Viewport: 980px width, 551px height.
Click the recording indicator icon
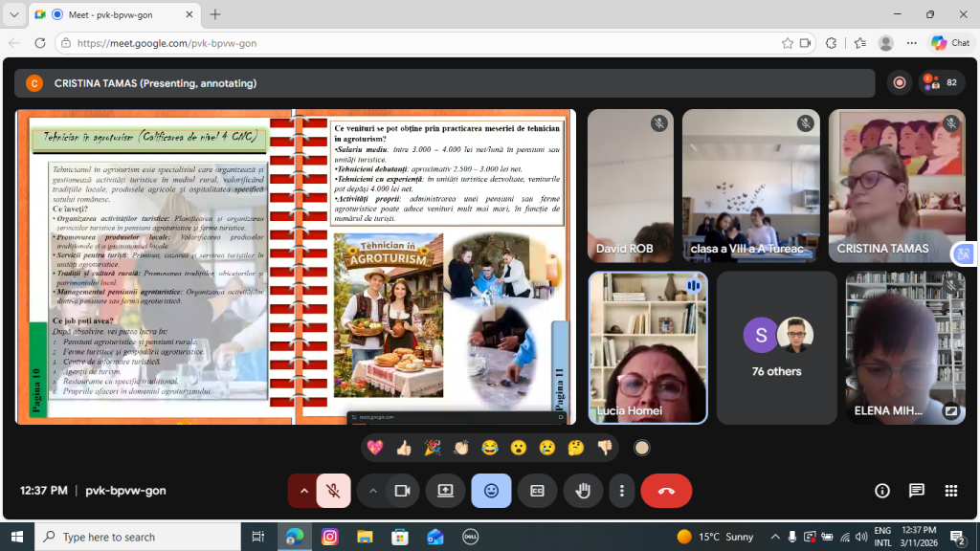[x=899, y=83]
